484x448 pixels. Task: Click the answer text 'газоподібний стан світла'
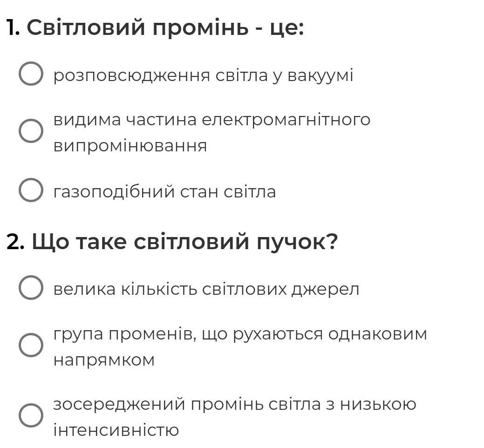(x=164, y=191)
